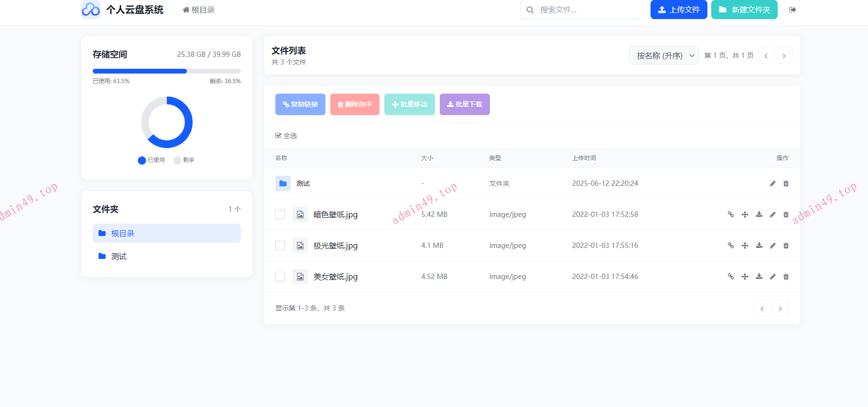Click the 上传文件 upload button

678,10
